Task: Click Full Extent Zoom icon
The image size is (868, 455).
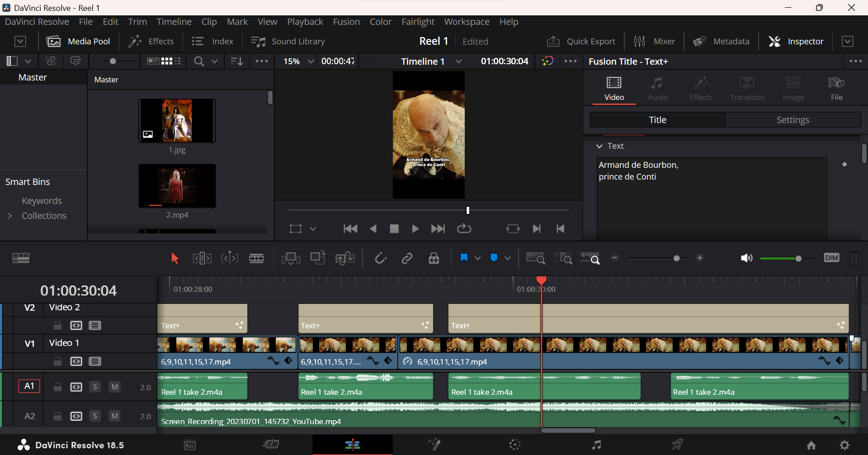Action: [x=536, y=258]
